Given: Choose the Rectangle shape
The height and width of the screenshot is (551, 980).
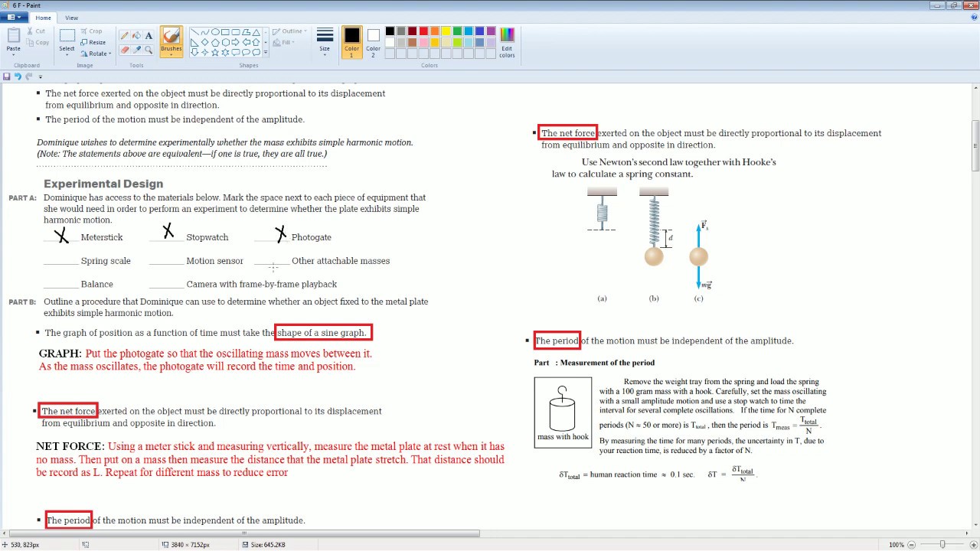Looking at the screenshot, I should coord(225,32).
